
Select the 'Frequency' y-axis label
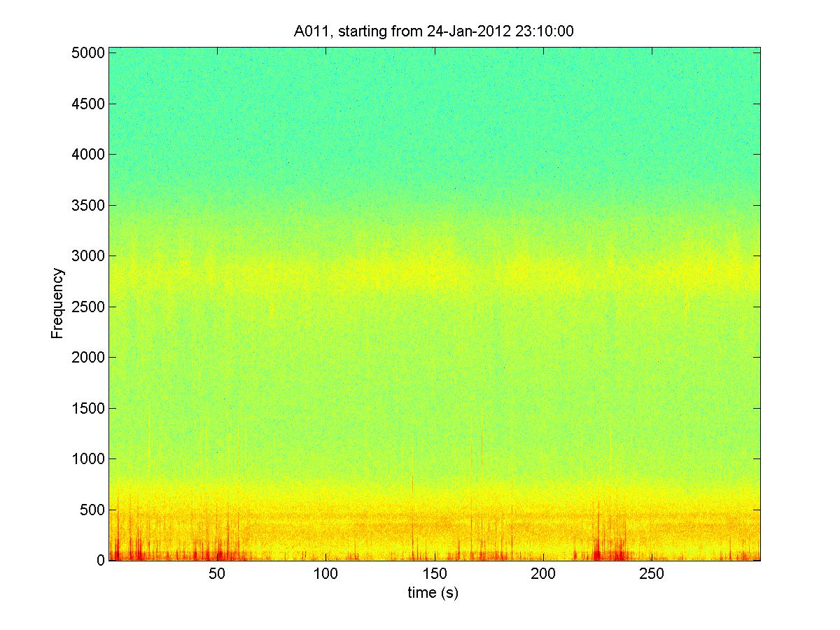click(57, 304)
